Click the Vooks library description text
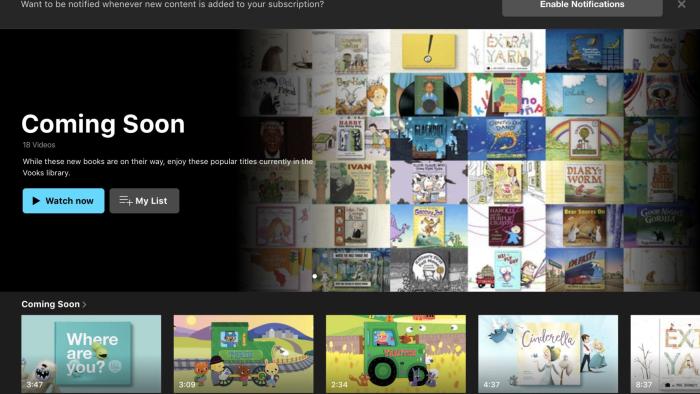The height and width of the screenshot is (394, 700). point(168,167)
